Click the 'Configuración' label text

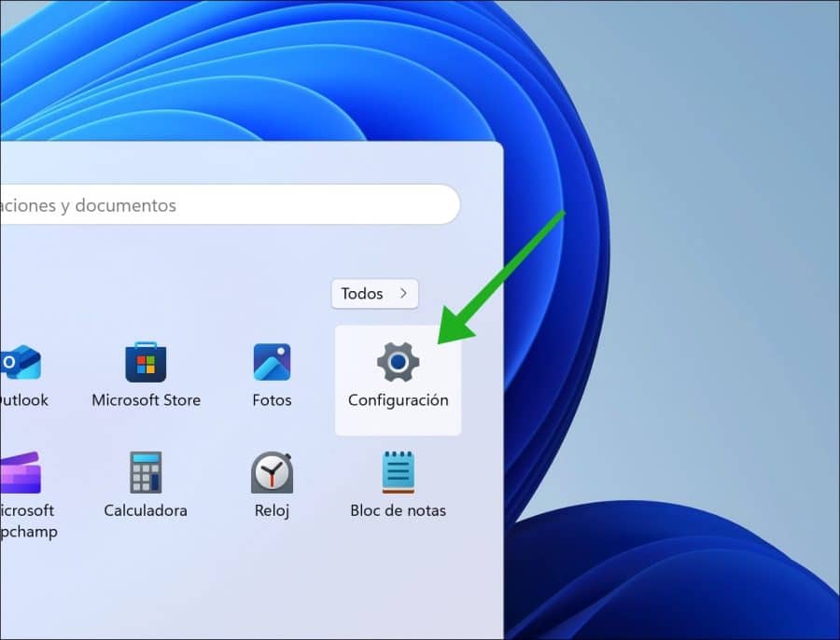click(398, 399)
